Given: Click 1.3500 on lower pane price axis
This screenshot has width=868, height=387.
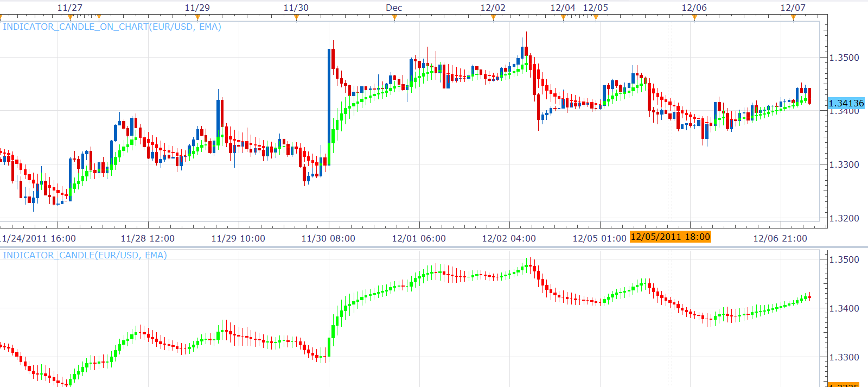Looking at the screenshot, I should (x=845, y=259).
